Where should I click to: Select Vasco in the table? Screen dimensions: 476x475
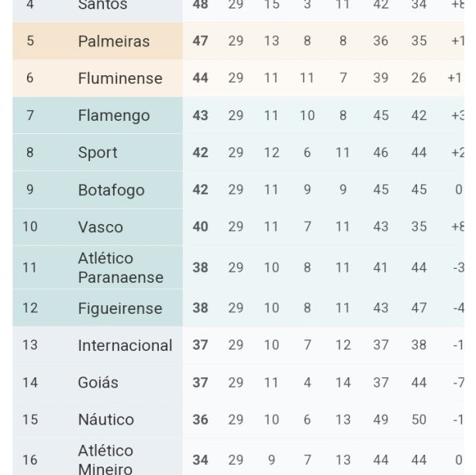point(100,227)
